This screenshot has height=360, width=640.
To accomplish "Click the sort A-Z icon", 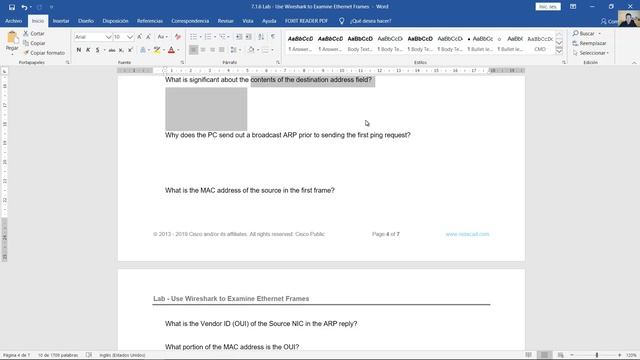I will pyautogui.click(x=261, y=37).
